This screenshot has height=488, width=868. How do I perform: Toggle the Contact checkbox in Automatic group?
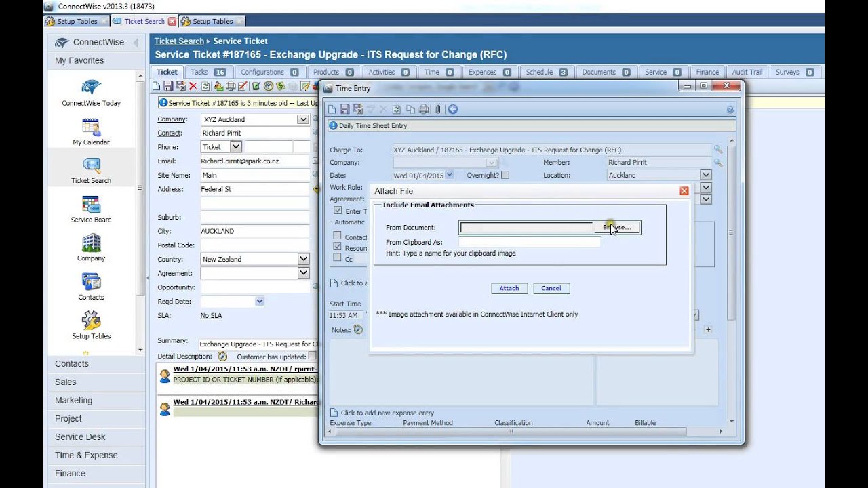tap(337, 237)
